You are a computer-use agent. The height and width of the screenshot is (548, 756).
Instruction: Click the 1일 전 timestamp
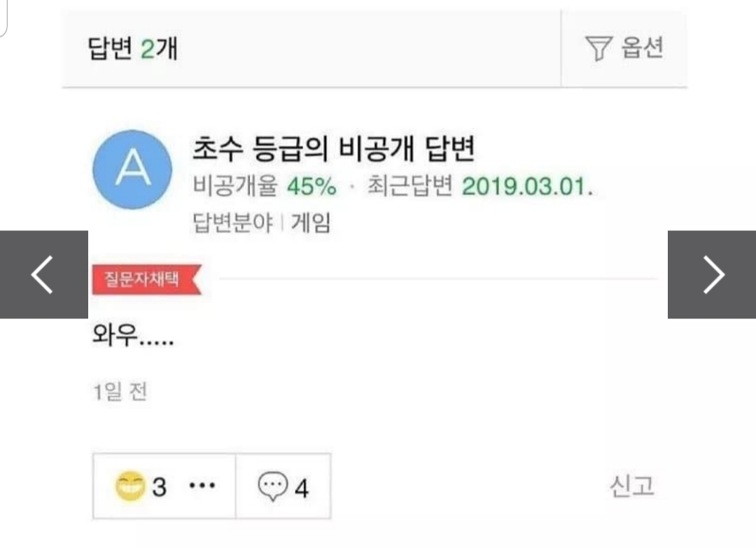pyautogui.click(x=120, y=391)
